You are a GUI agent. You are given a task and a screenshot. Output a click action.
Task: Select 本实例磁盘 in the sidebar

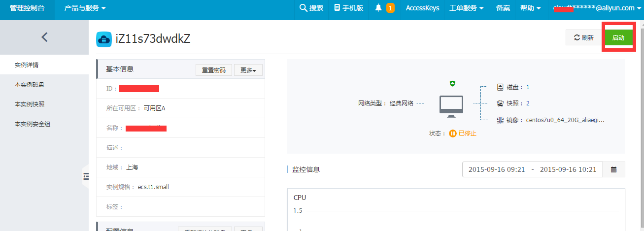click(x=33, y=85)
